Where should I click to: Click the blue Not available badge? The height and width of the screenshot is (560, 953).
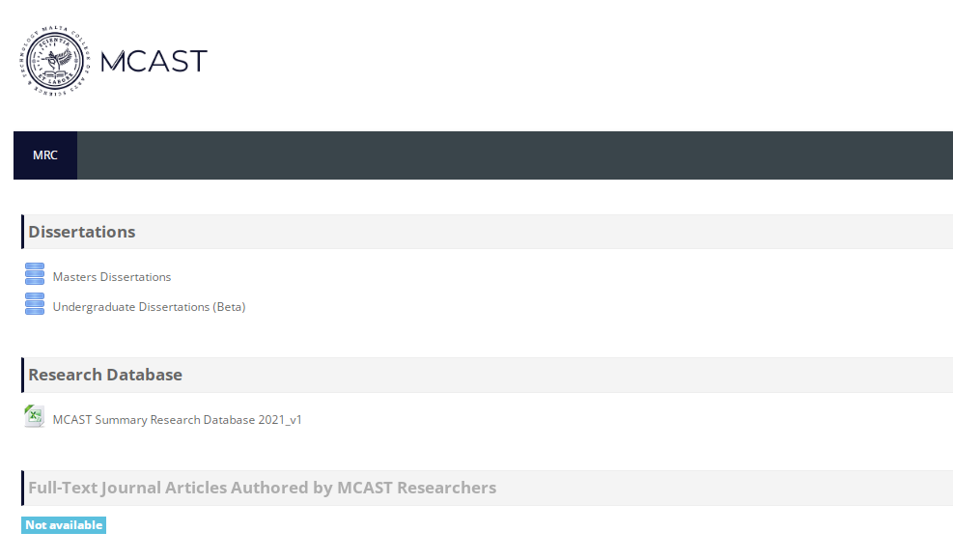pyautogui.click(x=64, y=525)
